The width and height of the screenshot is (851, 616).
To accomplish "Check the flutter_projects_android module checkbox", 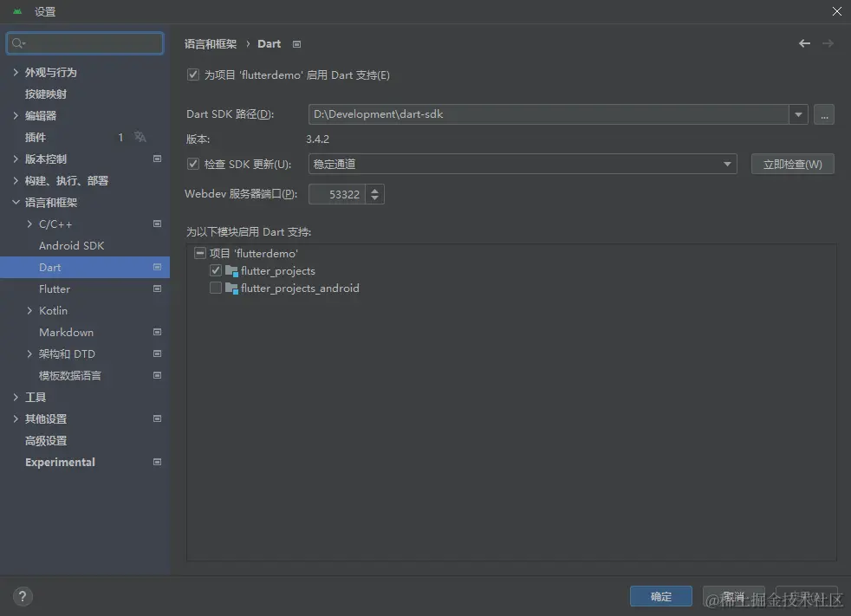I will coord(216,288).
